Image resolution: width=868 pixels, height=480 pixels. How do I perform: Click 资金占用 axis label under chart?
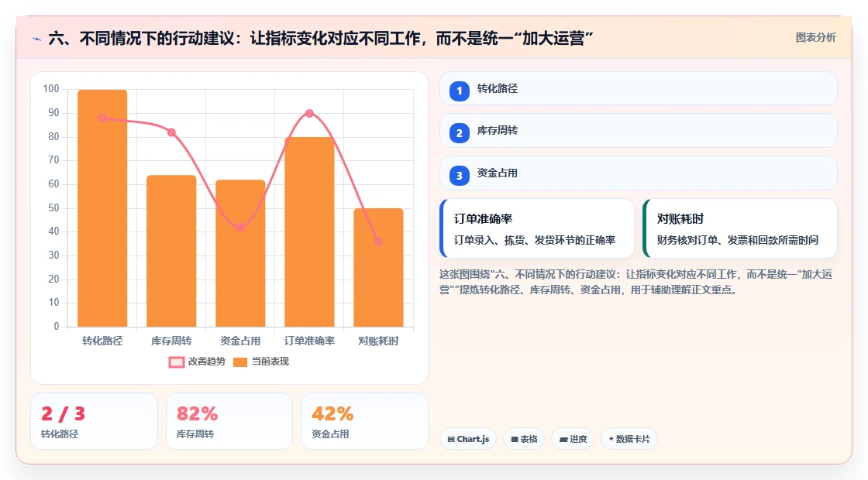(x=240, y=341)
